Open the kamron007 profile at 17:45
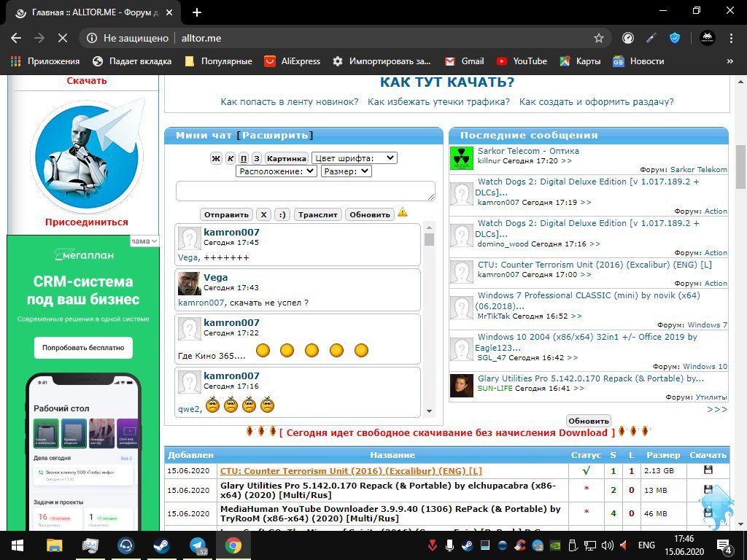 [x=231, y=232]
